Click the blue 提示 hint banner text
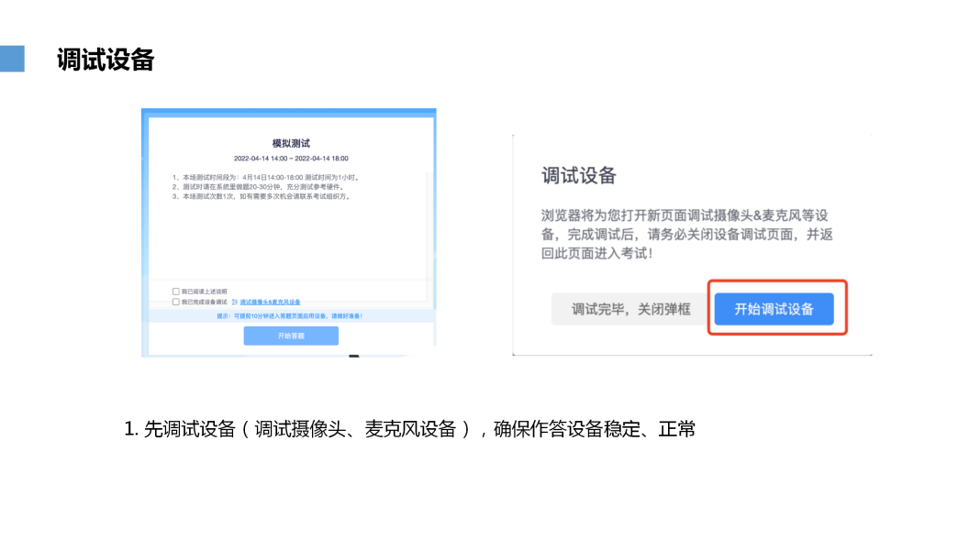The width and height of the screenshot is (980, 551). [x=290, y=316]
